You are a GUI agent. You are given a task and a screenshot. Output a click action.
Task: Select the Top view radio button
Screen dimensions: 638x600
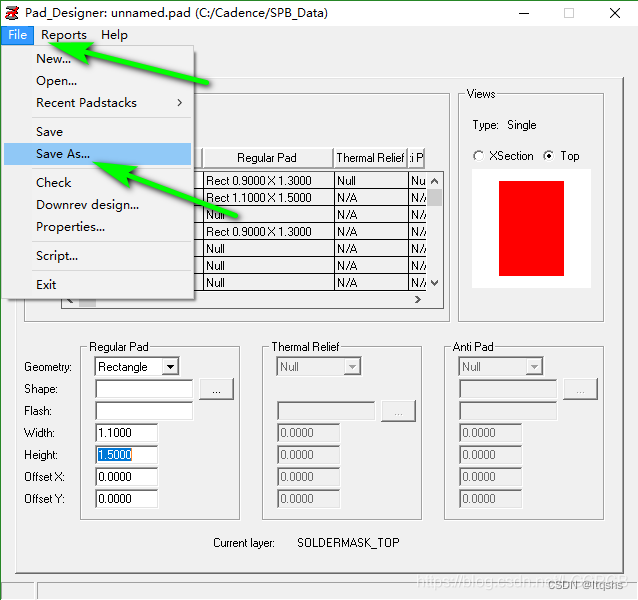click(x=548, y=156)
